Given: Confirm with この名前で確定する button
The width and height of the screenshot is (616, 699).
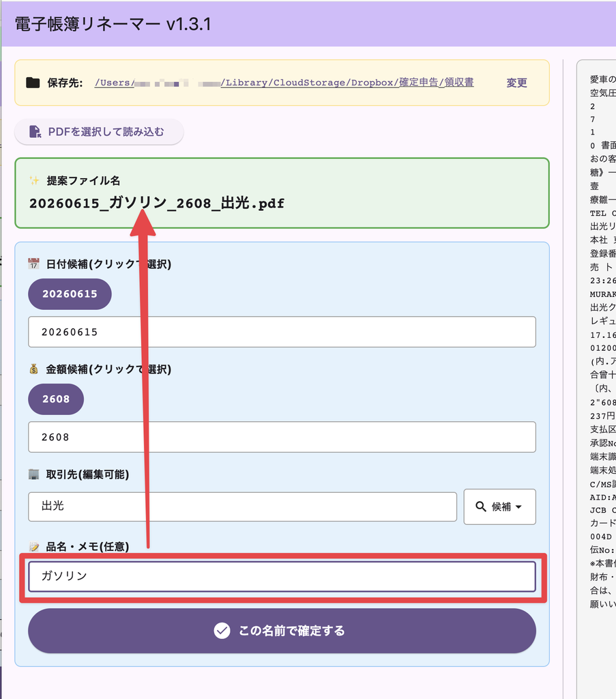Looking at the screenshot, I should (x=282, y=630).
